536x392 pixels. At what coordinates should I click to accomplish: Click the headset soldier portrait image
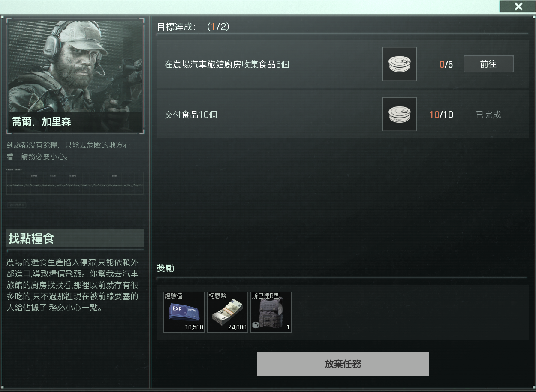(75, 76)
